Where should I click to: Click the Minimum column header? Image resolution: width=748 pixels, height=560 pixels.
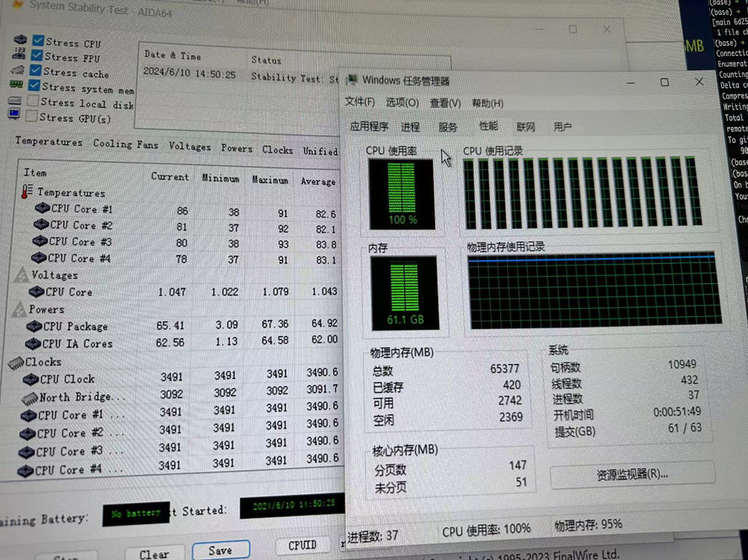coord(221,179)
